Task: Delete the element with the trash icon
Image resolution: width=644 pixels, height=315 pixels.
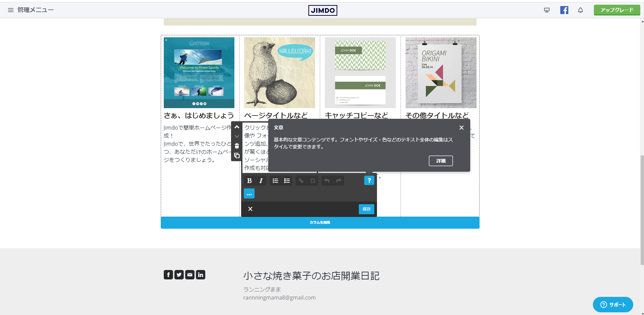Action: coord(237,146)
